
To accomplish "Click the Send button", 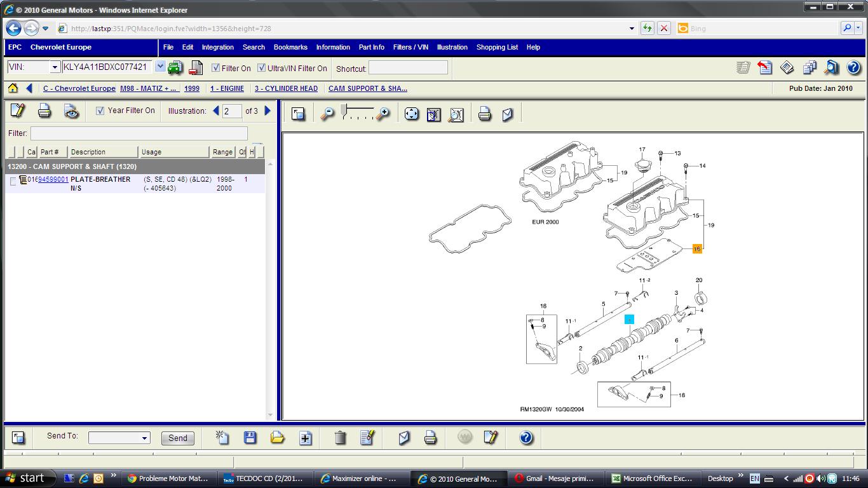I will coord(178,438).
